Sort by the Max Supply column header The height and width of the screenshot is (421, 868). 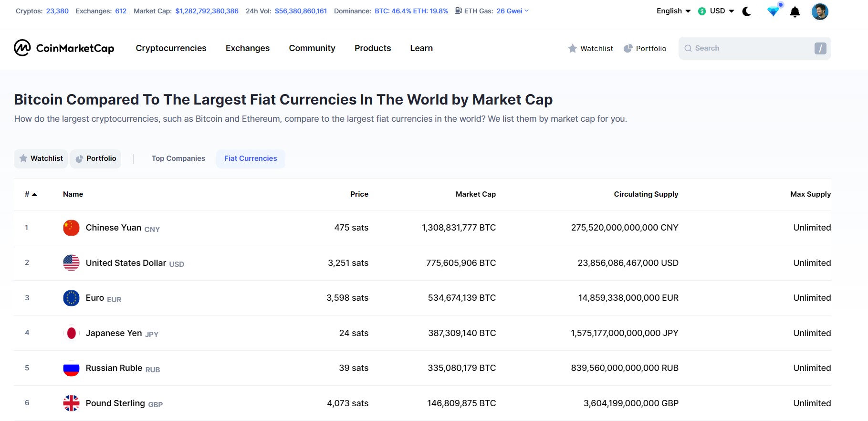coord(810,194)
